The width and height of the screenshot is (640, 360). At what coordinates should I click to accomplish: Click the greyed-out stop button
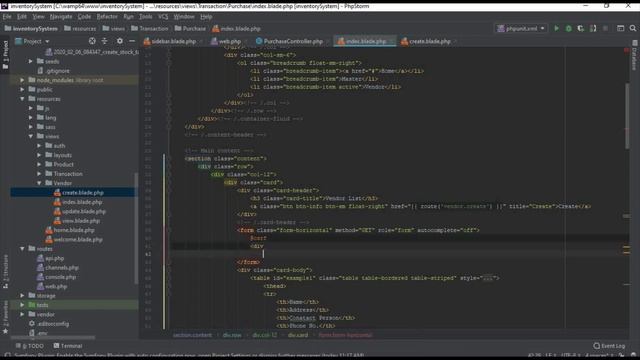point(605,29)
